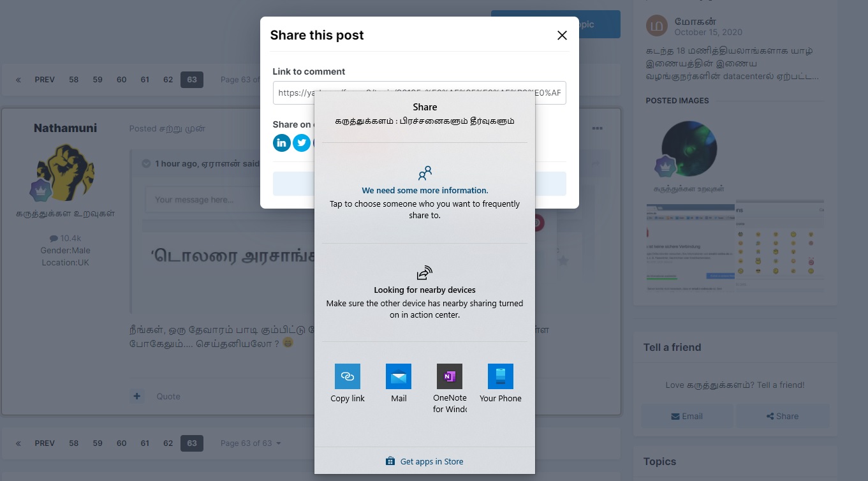Close the Share this post dialog
868x481 pixels.
click(x=562, y=36)
